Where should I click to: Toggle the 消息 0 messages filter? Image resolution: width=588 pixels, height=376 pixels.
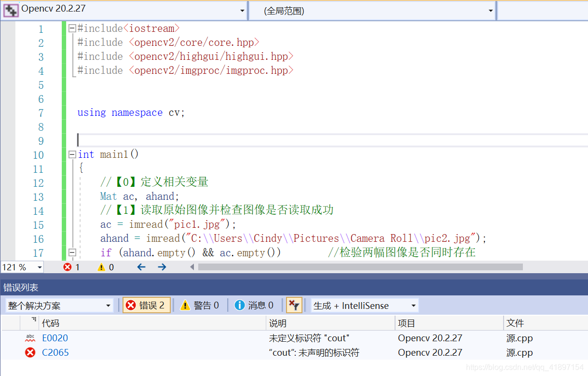coord(254,305)
